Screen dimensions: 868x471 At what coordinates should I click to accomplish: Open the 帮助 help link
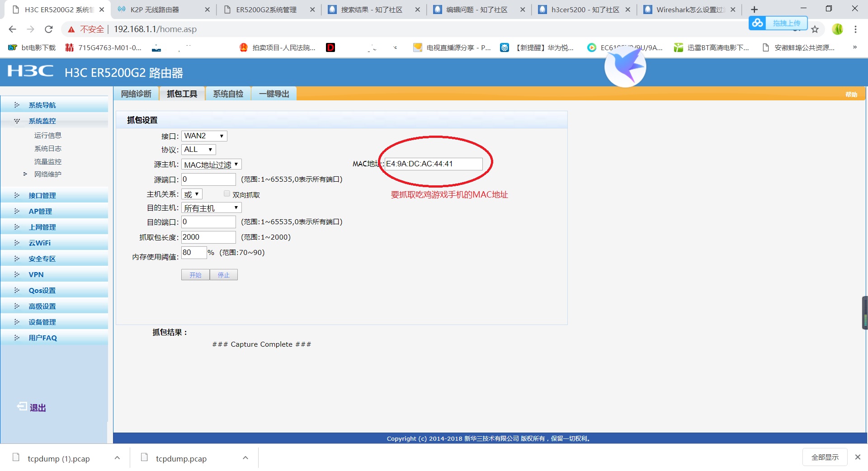[x=851, y=94]
